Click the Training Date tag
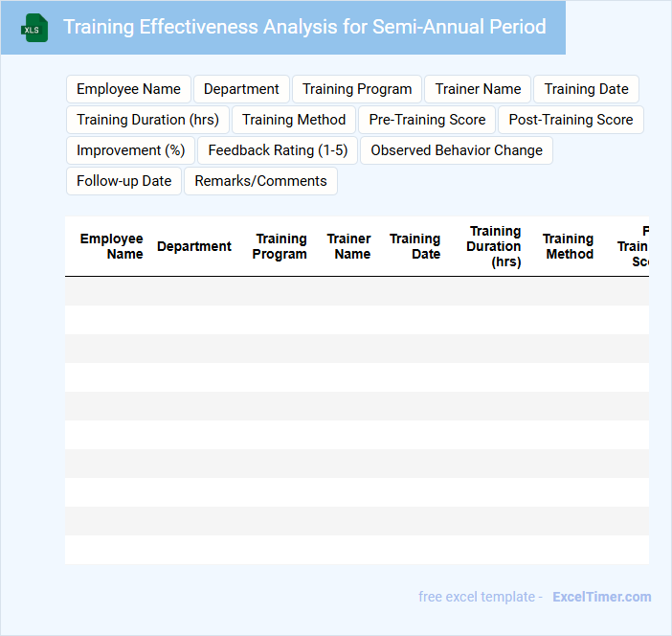This screenshot has width=672, height=636. pyautogui.click(x=586, y=89)
